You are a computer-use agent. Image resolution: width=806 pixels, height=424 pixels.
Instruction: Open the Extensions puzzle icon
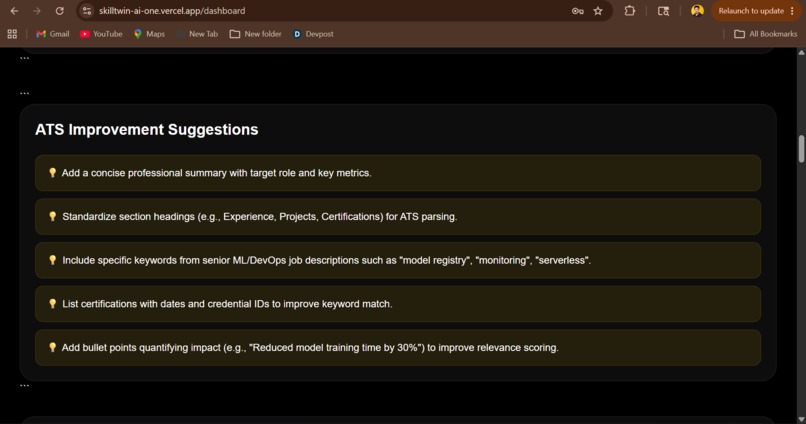(x=630, y=11)
